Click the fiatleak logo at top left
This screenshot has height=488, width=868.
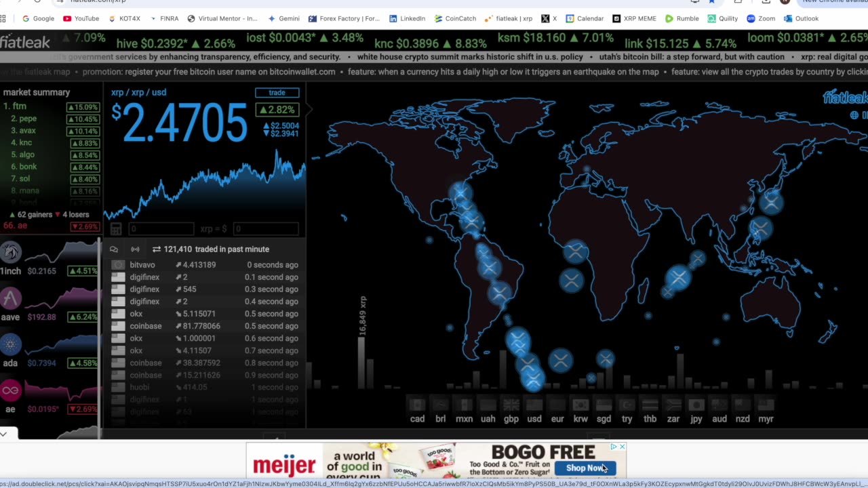tap(25, 43)
